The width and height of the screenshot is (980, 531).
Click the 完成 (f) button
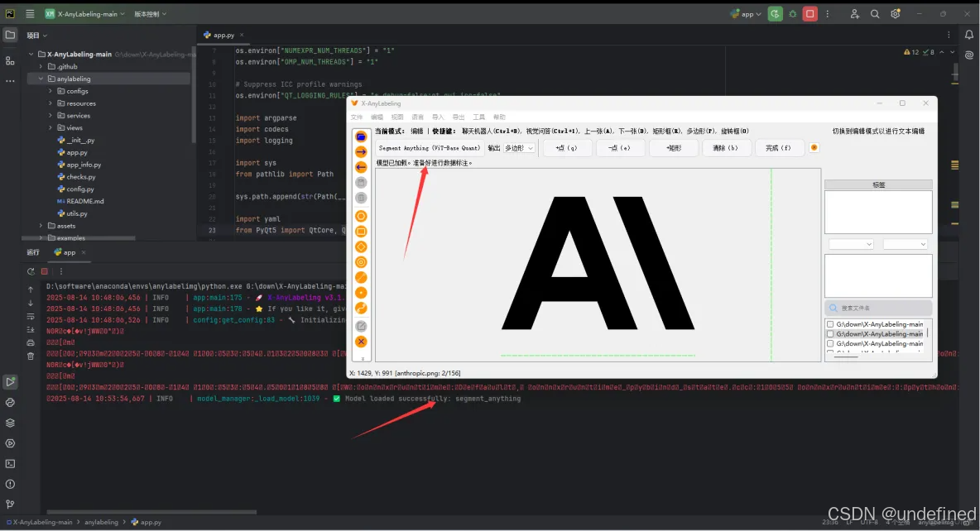(779, 147)
